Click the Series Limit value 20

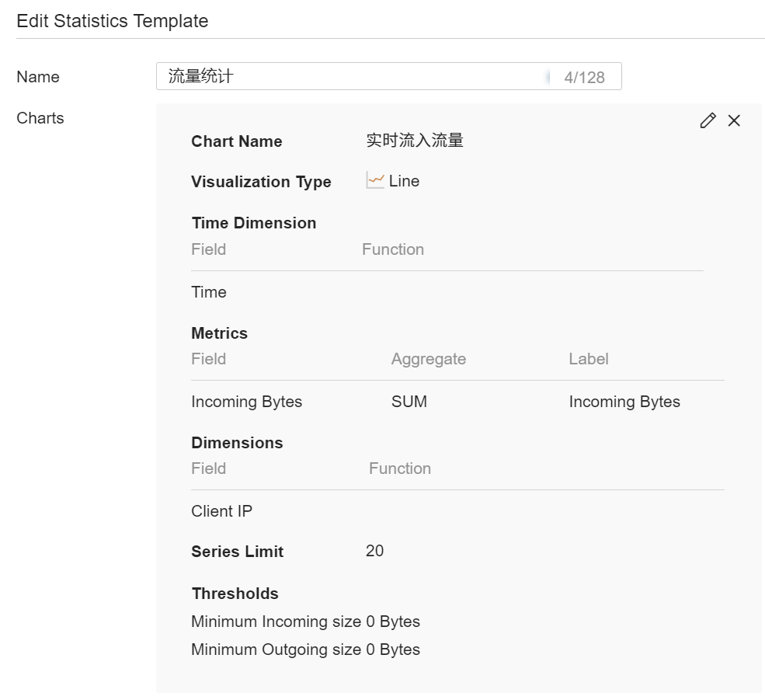[x=374, y=551]
